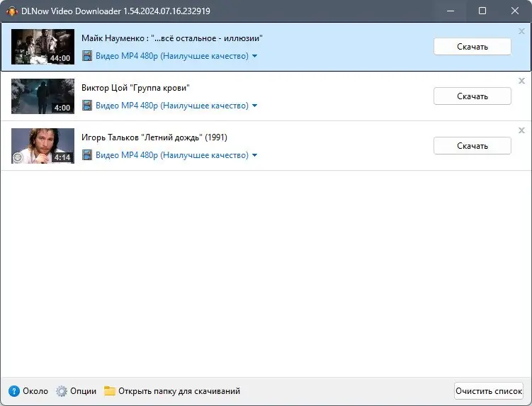Click Открыть папку для скачиваний

point(179,391)
